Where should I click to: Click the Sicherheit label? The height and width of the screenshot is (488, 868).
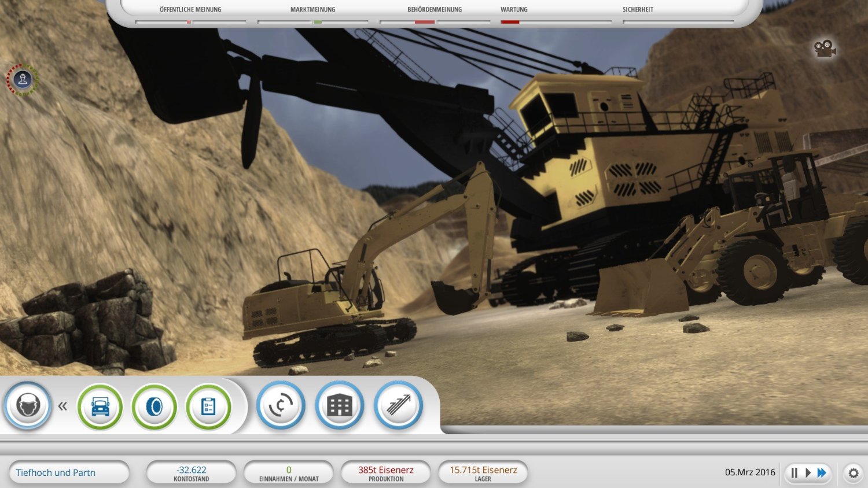pyautogui.click(x=638, y=10)
